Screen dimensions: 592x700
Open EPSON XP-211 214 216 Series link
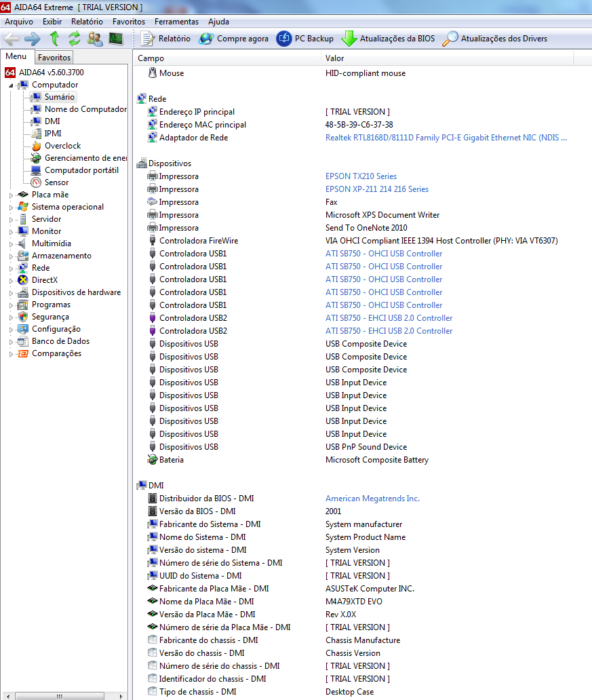coord(377,189)
